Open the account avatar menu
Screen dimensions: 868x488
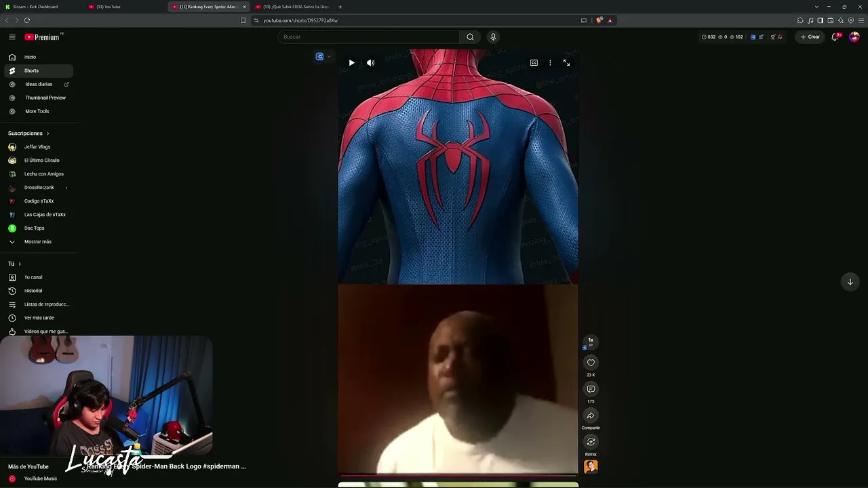tap(854, 37)
